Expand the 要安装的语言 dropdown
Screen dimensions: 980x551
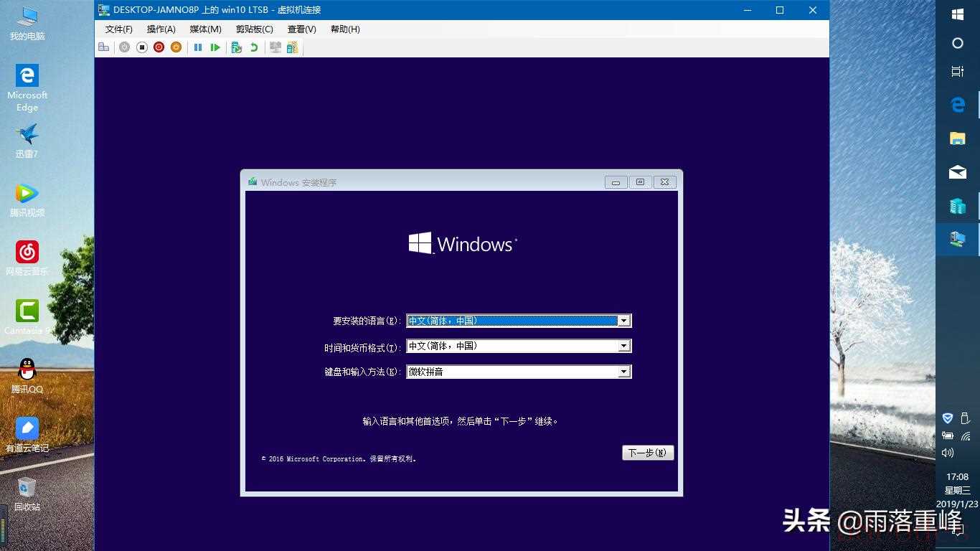coord(624,321)
